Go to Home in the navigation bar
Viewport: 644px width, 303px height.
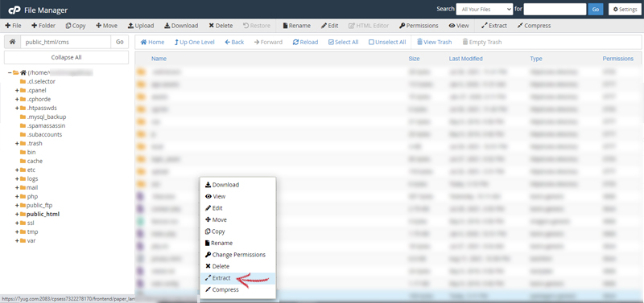[152, 42]
